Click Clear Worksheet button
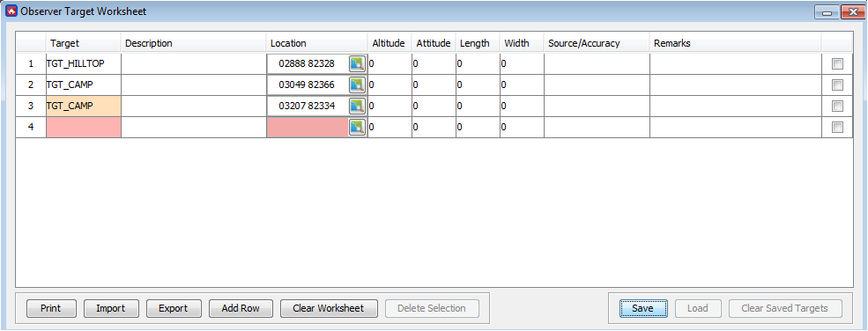 click(329, 308)
